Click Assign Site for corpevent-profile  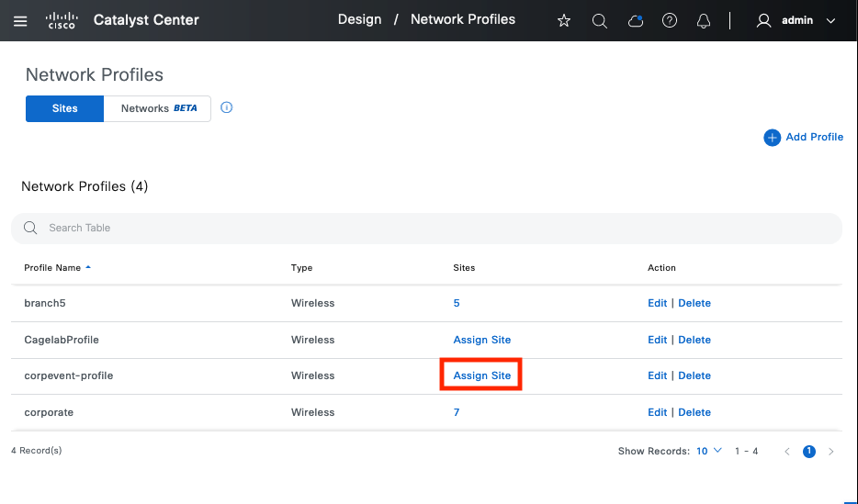click(x=481, y=375)
